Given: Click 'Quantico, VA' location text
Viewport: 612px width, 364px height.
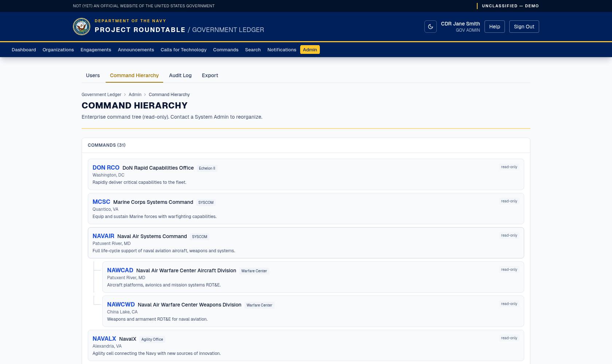Looking at the screenshot, I should (x=105, y=209).
